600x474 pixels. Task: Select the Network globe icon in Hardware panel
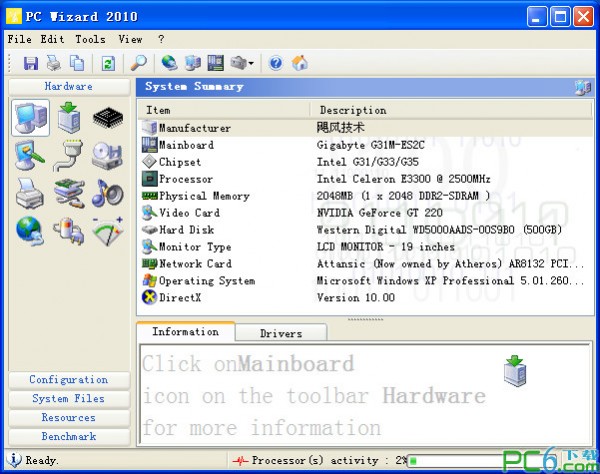coord(30,231)
